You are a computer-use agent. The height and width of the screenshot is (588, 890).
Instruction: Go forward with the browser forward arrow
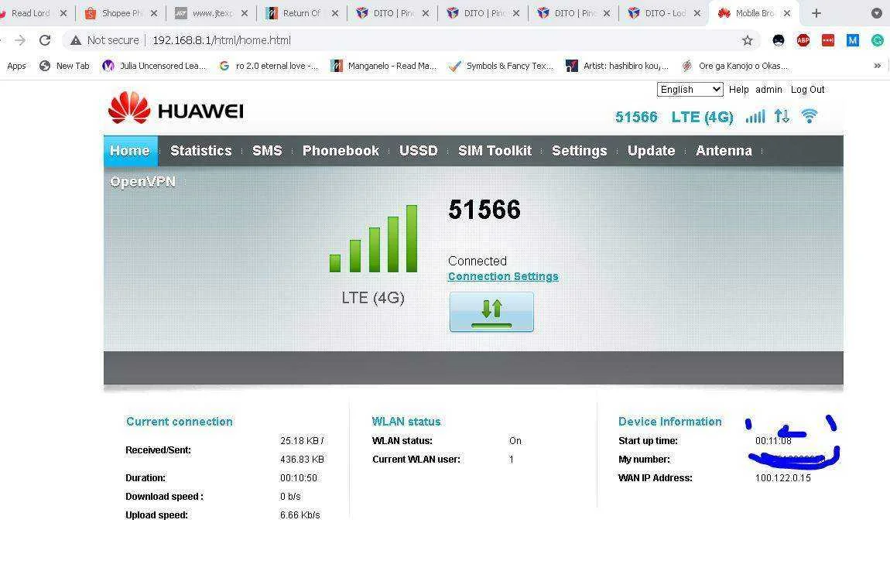pyautogui.click(x=20, y=40)
